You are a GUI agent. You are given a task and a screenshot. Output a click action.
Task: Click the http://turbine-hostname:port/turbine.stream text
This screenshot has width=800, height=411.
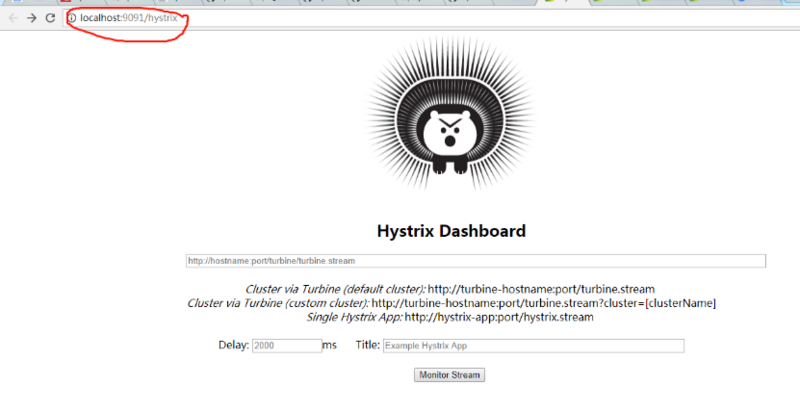[541, 289]
